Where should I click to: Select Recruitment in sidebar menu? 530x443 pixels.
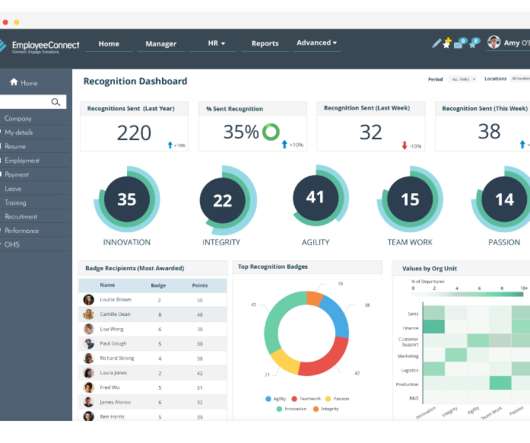point(21,217)
